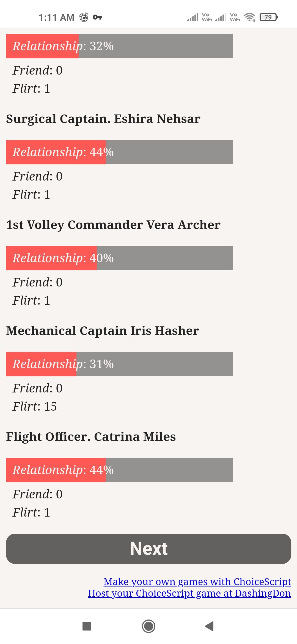The height and width of the screenshot is (644, 297).
Task: Tap the recent apps square icon
Action: (x=87, y=626)
